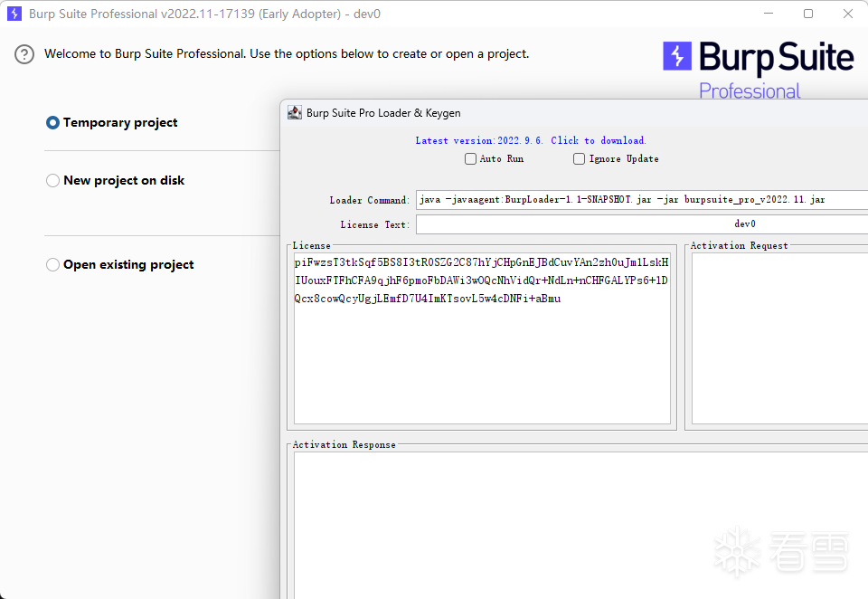Click the License Text label
Screen dimensions: 868x599
(x=374, y=224)
